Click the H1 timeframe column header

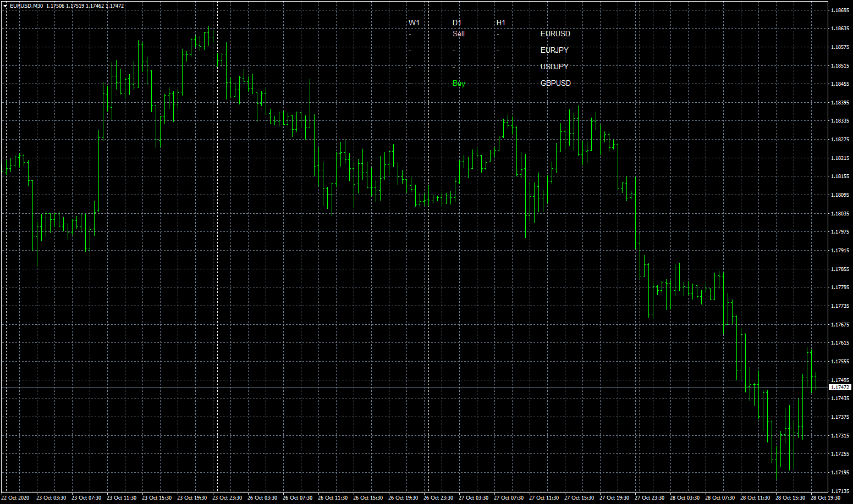501,23
